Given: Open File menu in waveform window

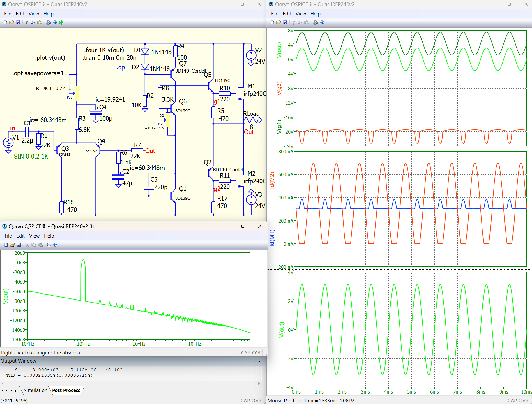Looking at the screenshot, I should point(275,14).
